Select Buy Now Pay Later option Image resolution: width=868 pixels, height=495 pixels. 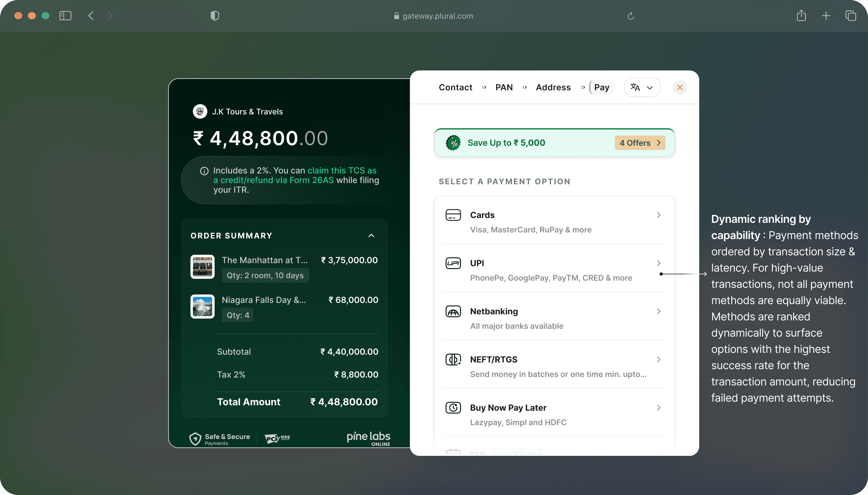pos(554,415)
